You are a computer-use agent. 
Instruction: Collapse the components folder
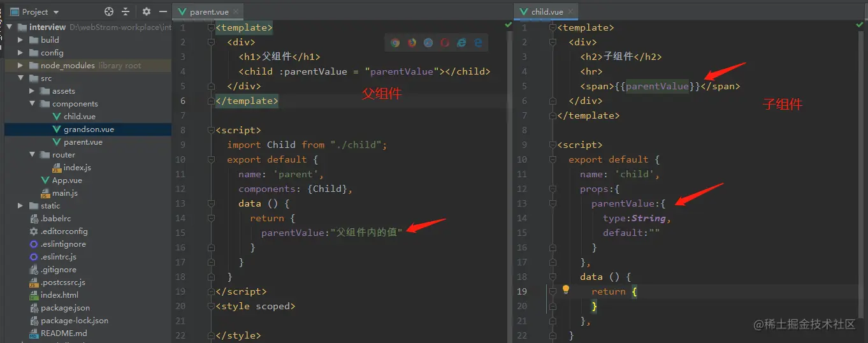pyautogui.click(x=32, y=104)
